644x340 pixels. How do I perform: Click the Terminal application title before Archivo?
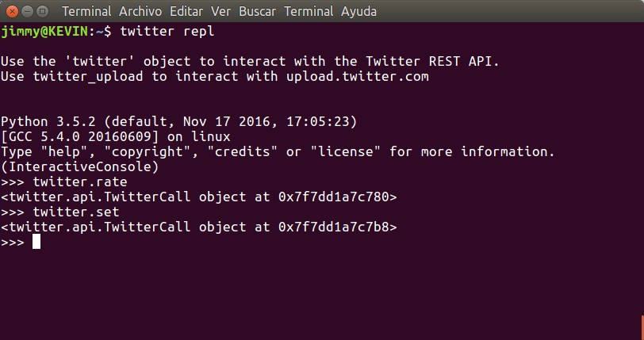[86, 12]
